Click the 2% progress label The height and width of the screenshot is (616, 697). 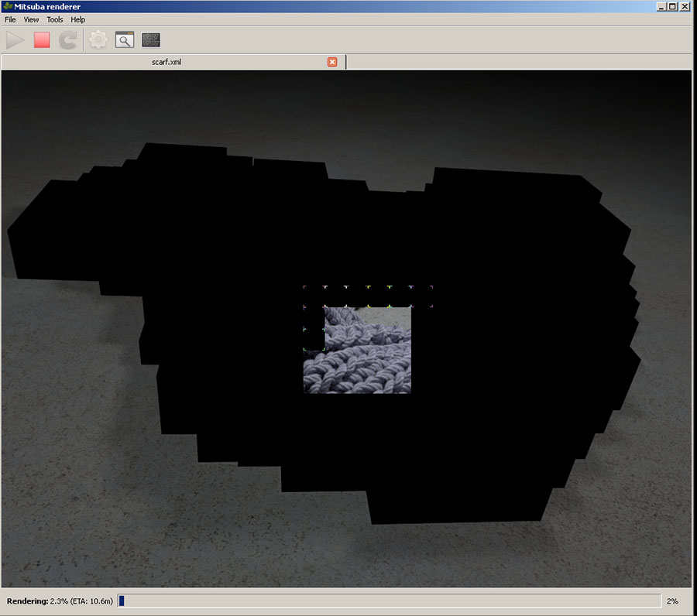(672, 601)
